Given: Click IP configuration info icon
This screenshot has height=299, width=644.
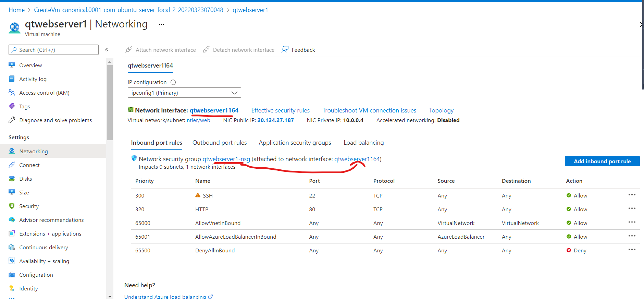Looking at the screenshot, I should point(173,82).
